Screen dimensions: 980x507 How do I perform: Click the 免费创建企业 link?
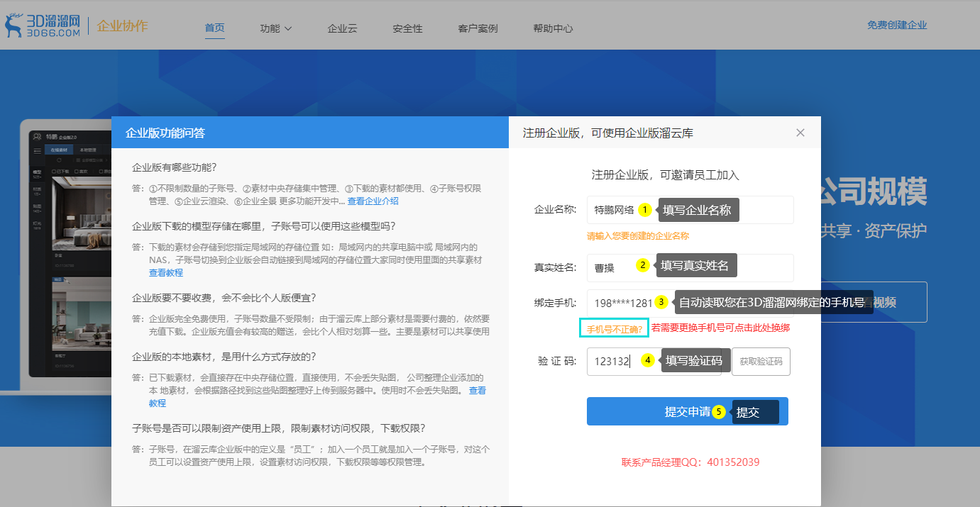[x=897, y=25]
